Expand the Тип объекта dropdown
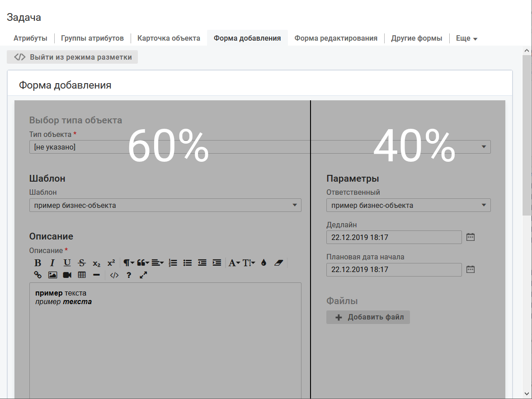The height and width of the screenshot is (399, 532). (x=260, y=147)
